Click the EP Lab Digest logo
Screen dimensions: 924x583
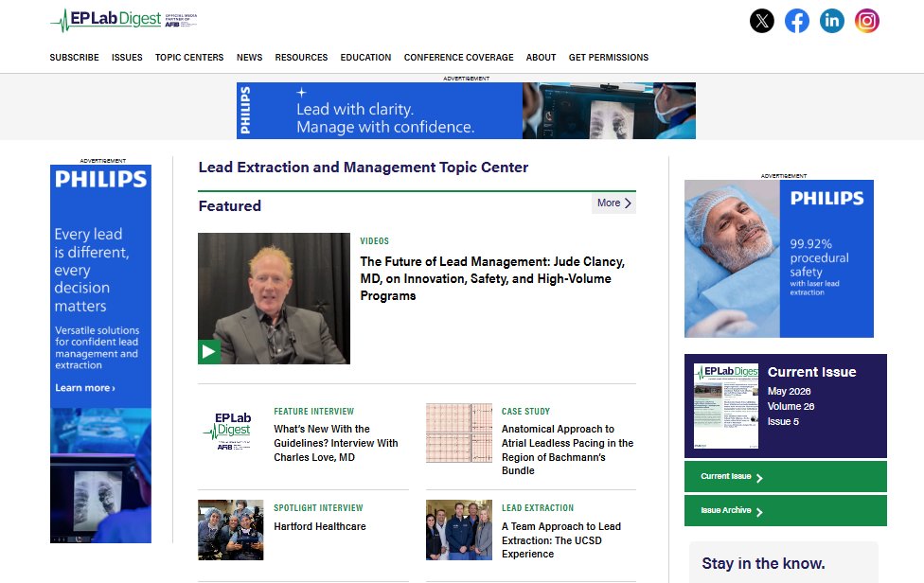[x=124, y=20]
